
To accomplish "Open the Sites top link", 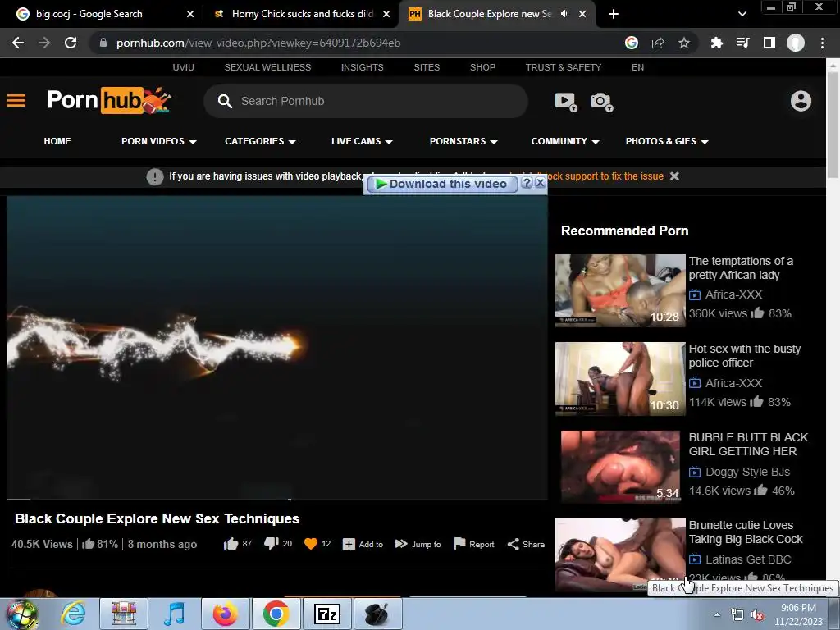I will coord(427,67).
